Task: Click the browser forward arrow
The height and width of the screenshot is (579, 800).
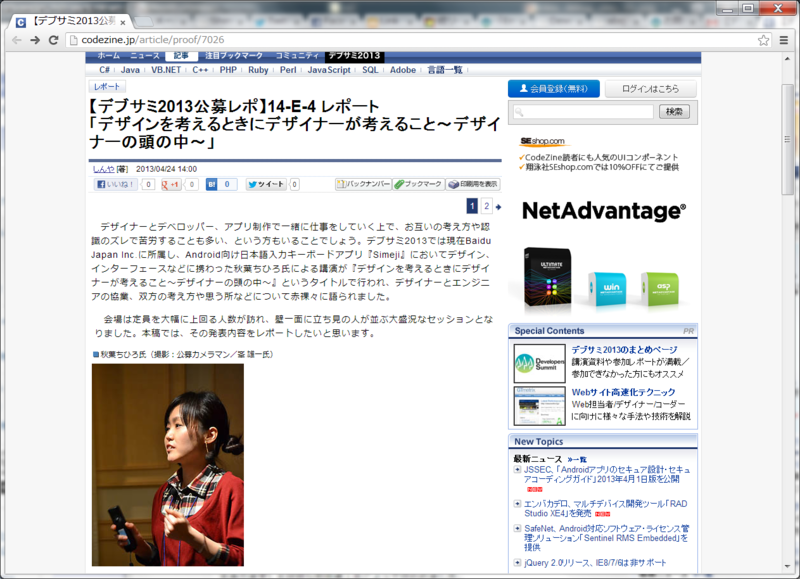Action: [35, 40]
